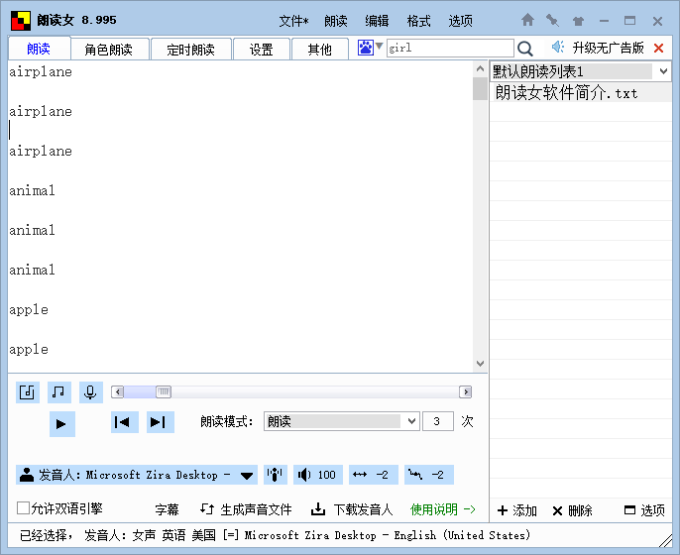Image resolution: width=680 pixels, height=555 pixels.
Task: Click the 生成声音文件 export icon
Action: click(207, 509)
